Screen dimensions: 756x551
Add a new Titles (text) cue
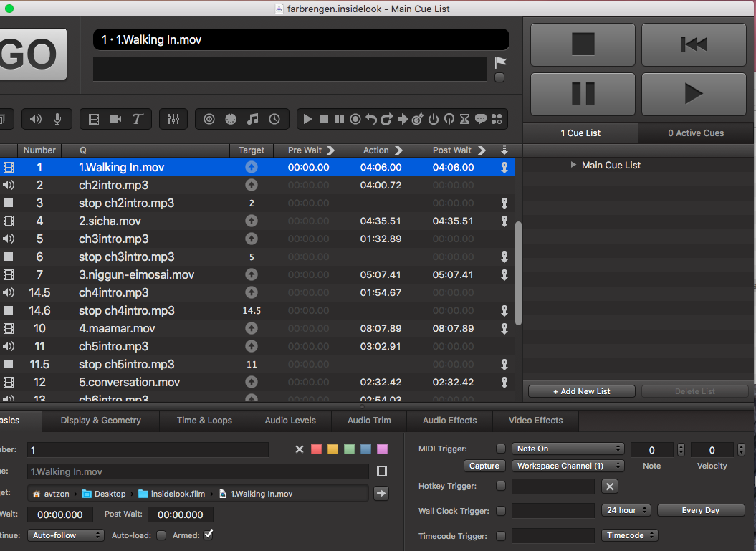pos(138,119)
